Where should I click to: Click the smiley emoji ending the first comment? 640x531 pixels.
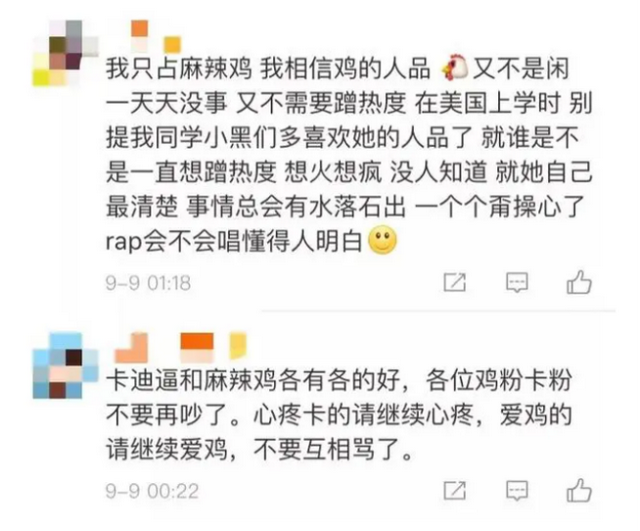pyautogui.click(x=382, y=239)
